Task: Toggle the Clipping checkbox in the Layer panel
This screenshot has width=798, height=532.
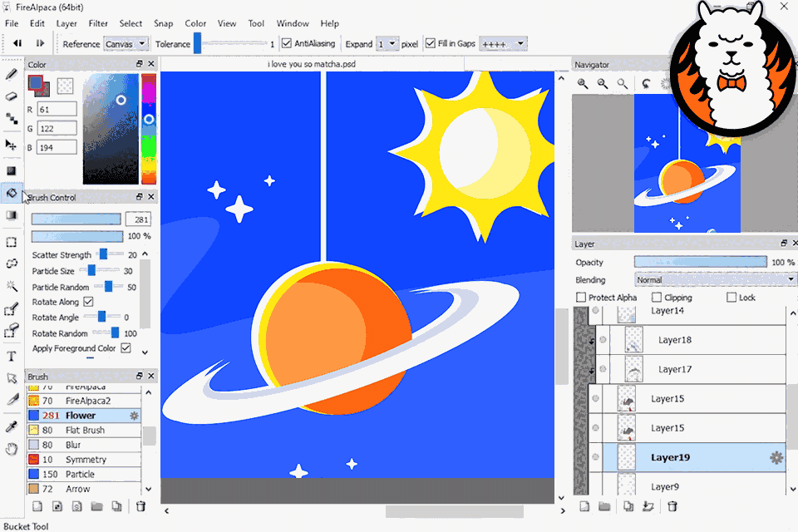Action: click(x=657, y=297)
